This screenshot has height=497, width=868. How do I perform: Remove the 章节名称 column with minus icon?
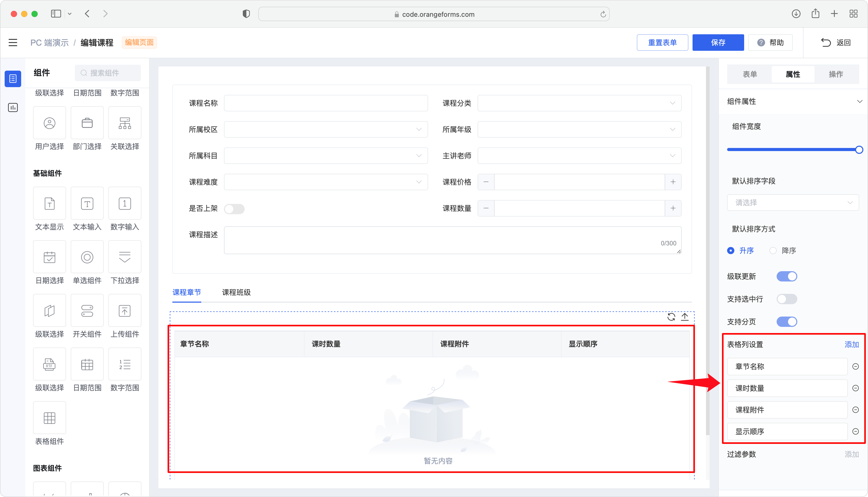[x=855, y=367]
